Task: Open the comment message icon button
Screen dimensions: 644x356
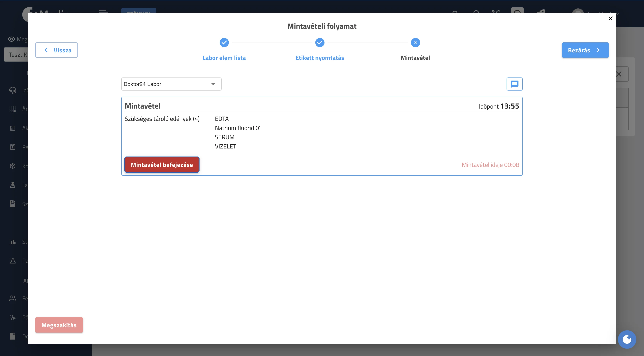Action: (x=514, y=84)
